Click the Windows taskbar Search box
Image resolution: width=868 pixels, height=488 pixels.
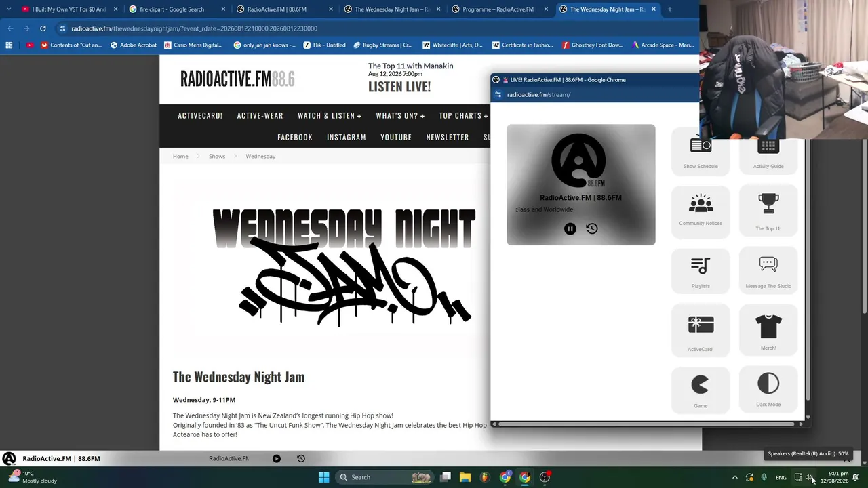tap(384, 477)
